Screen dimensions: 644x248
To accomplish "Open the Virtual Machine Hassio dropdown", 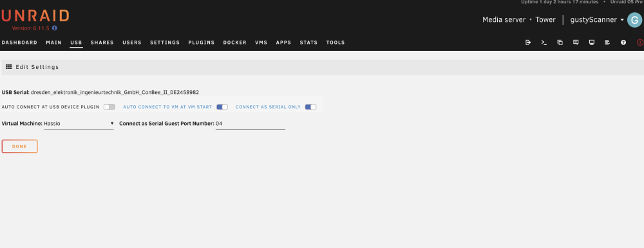I will tap(79, 123).
